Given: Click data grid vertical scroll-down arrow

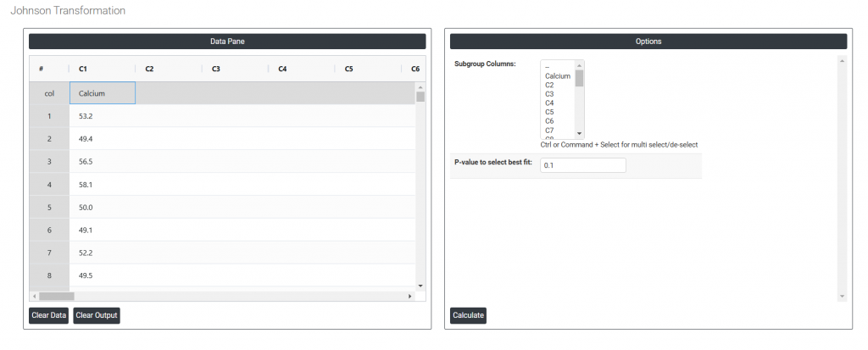Looking at the screenshot, I should (x=420, y=286).
